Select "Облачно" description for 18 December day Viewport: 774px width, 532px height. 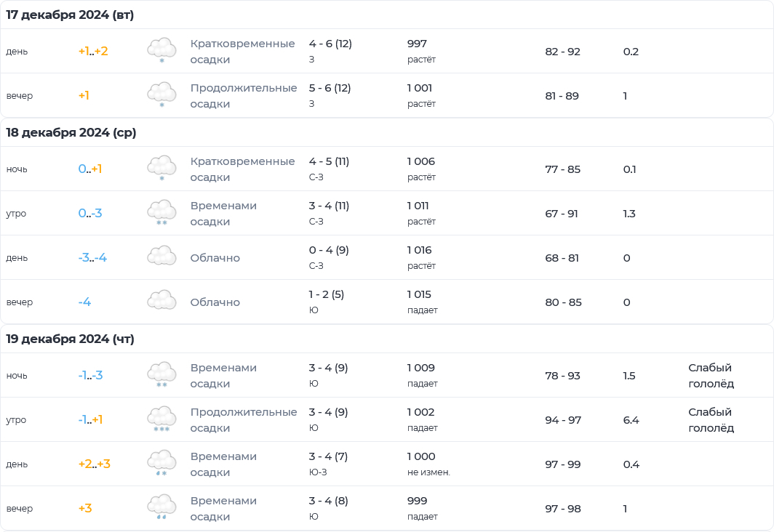point(215,258)
